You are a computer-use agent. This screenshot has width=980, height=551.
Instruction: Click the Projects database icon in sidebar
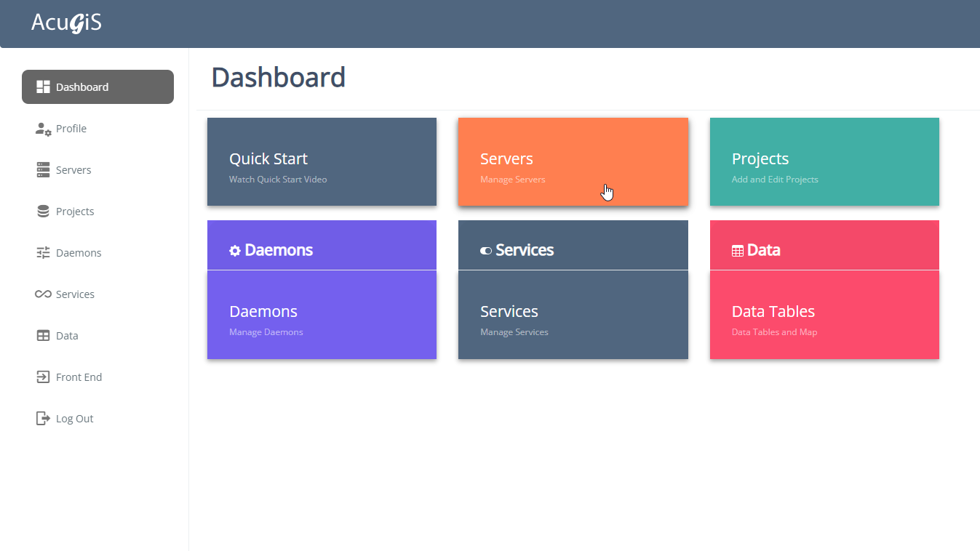[x=43, y=212]
